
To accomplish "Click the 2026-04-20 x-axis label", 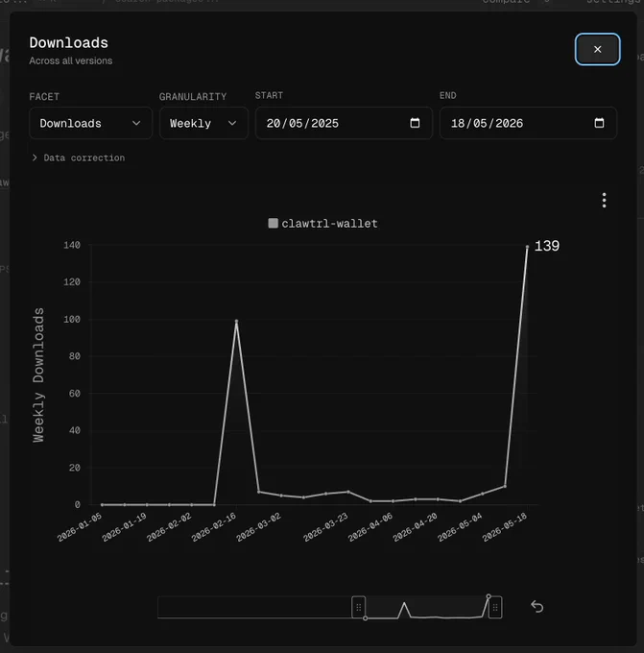I will pos(415,527).
